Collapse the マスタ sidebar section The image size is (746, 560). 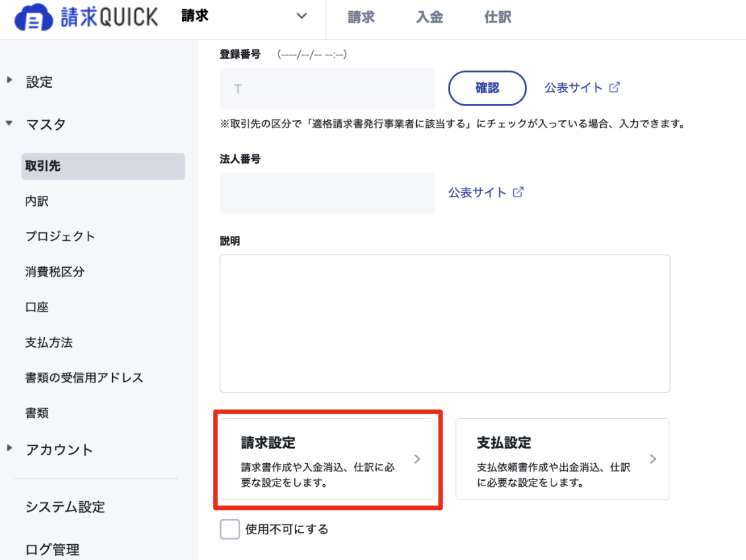click(x=9, y=123)
